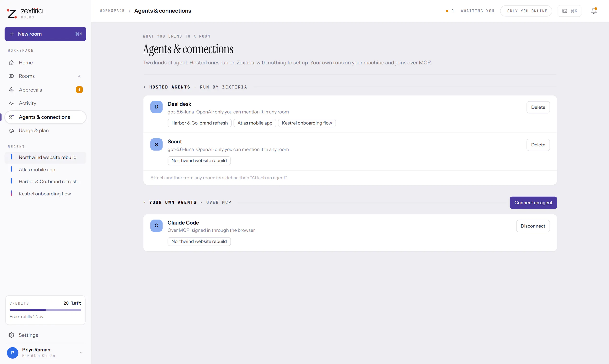The image size is (609, 364).
Task: Click the Awaiting you indicator
Action: coord(470,11)
